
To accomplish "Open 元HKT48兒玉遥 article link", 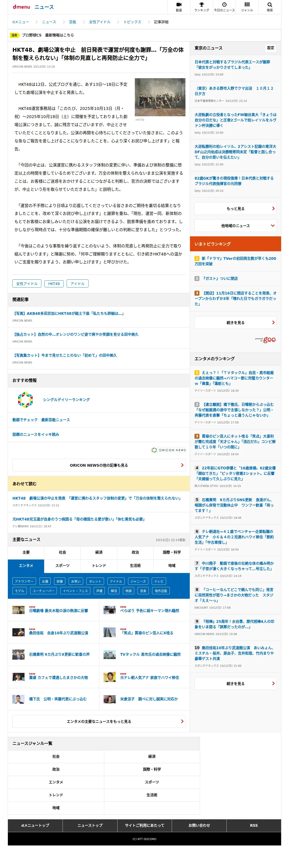I will pos(79,519).
